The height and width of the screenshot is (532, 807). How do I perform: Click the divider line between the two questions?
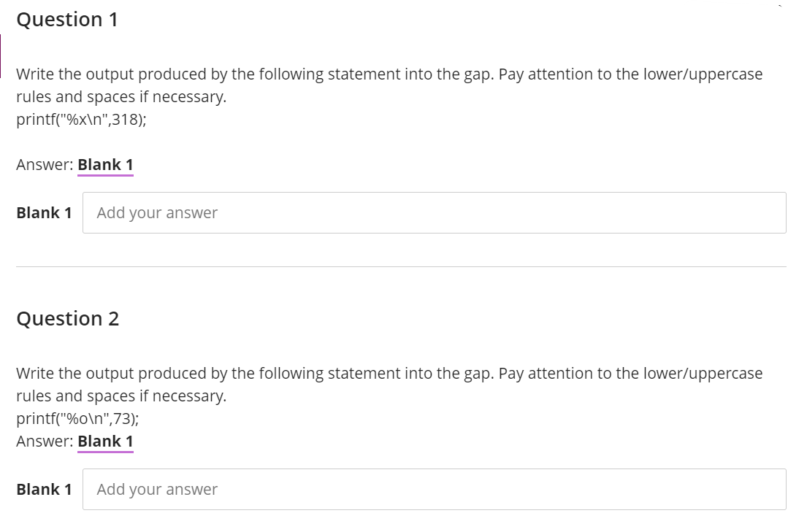(x=402, y=267)
